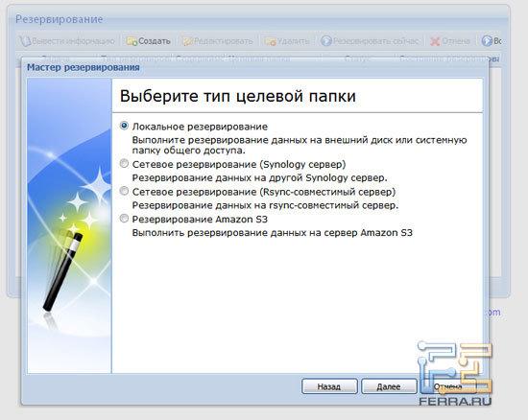
Task: Choose Сетевое резервирование (Synology сервер) option
Action: [124, 164]
